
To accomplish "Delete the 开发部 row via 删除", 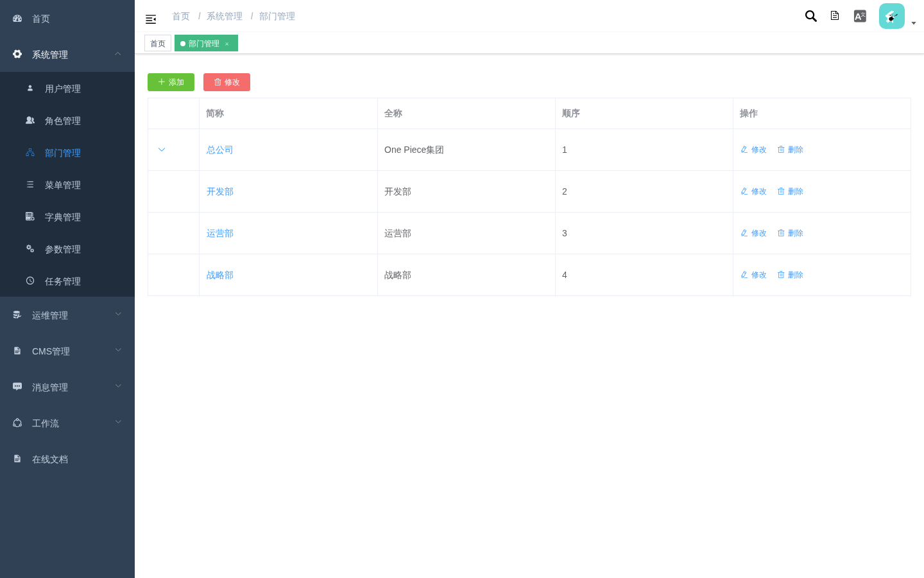I will pyautogui.click(x=790, y=191).
